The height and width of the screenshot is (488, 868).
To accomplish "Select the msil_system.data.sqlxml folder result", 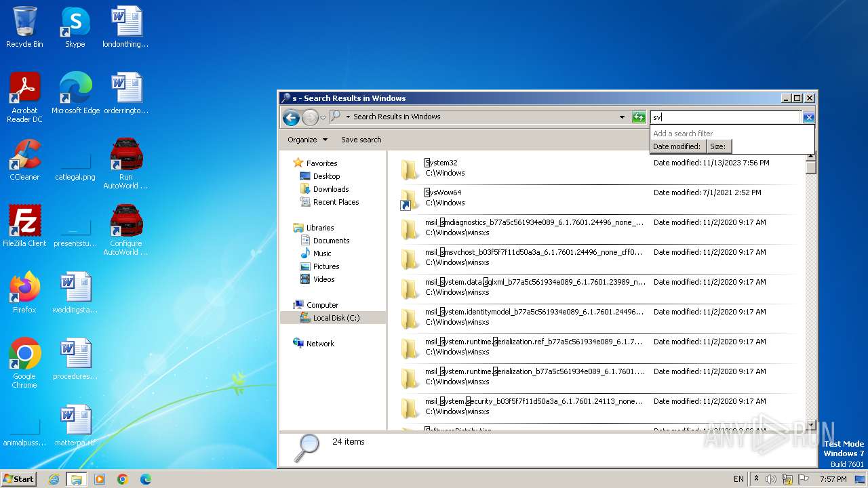I will pos(597,288).
